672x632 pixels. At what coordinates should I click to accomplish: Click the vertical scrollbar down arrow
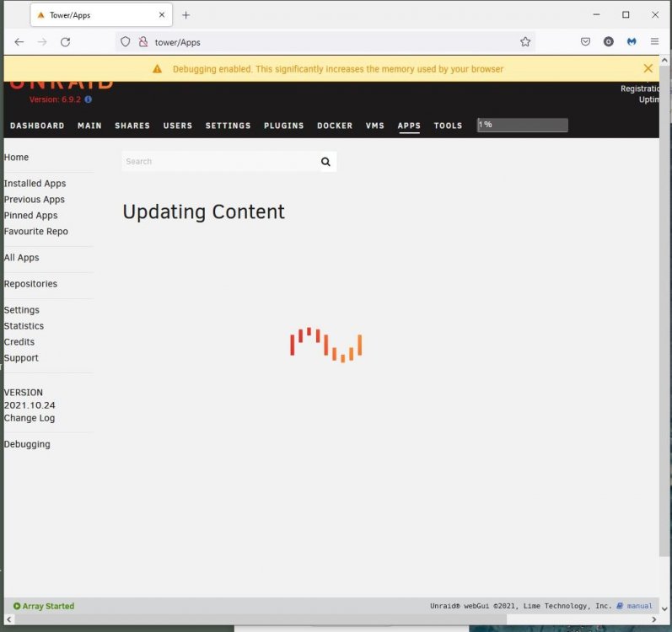coord(664,608)
